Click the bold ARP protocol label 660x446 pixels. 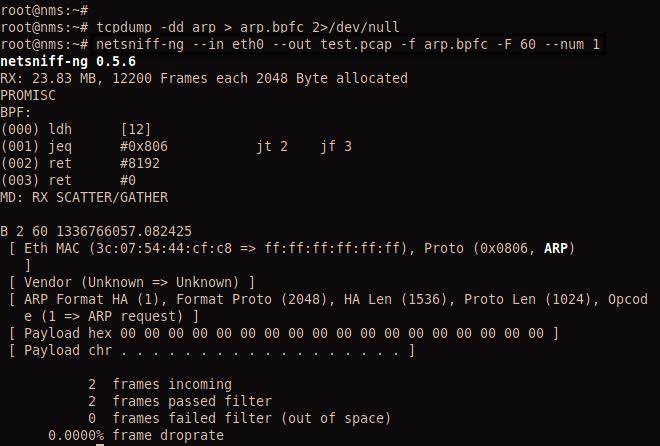pyautogui.click(x=555, y=248)
